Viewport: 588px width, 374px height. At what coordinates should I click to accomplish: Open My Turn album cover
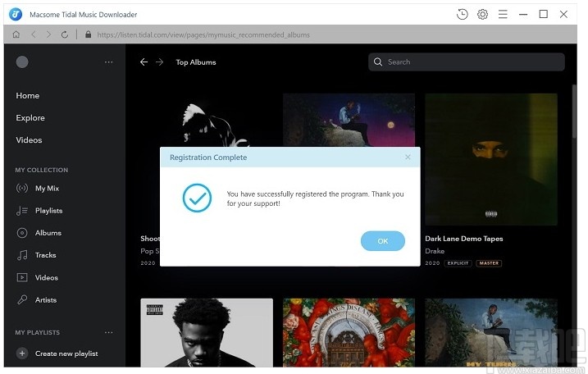tap(491, 333)
